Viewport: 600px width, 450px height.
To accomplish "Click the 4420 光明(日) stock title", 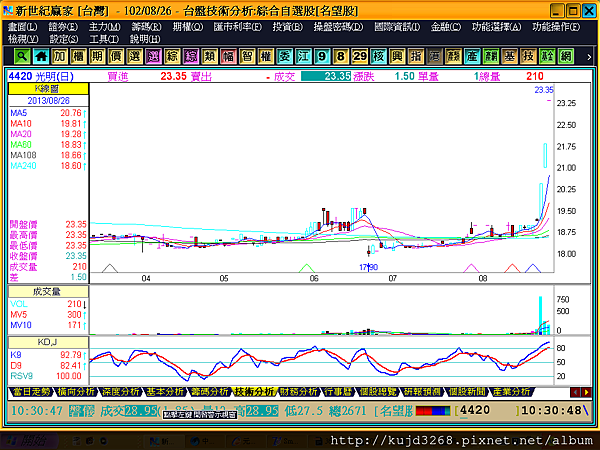I will coord(41,76).
